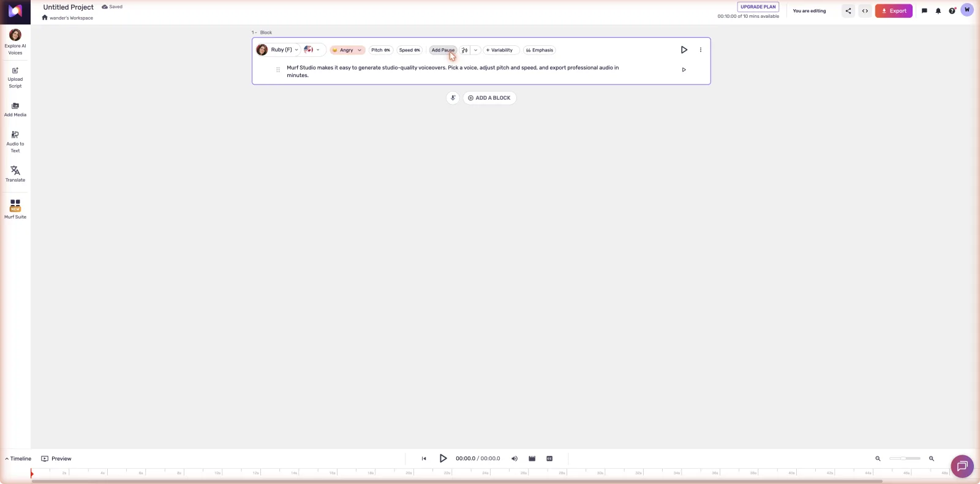The width and height of the screenshot is (980, 484).
Task: Click the clapperboard video icon
Action: [532, 459]
